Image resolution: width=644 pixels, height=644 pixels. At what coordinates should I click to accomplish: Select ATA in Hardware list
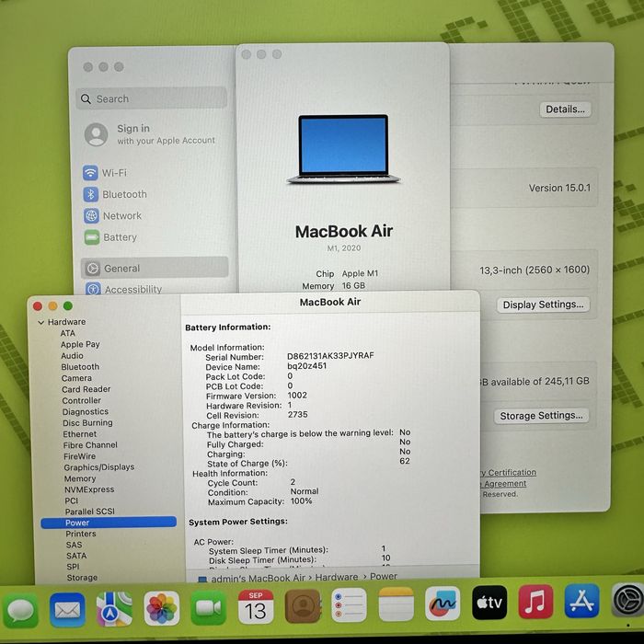(67, 333)
